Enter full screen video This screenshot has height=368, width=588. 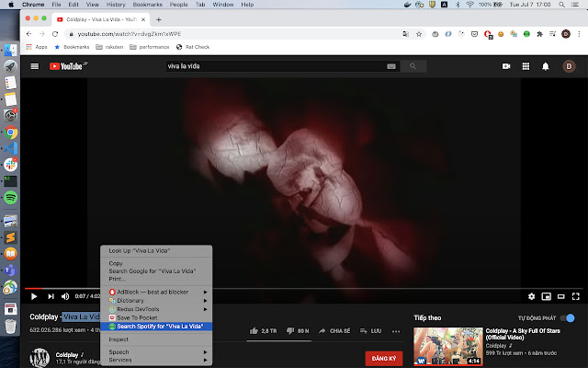[576, 296]
